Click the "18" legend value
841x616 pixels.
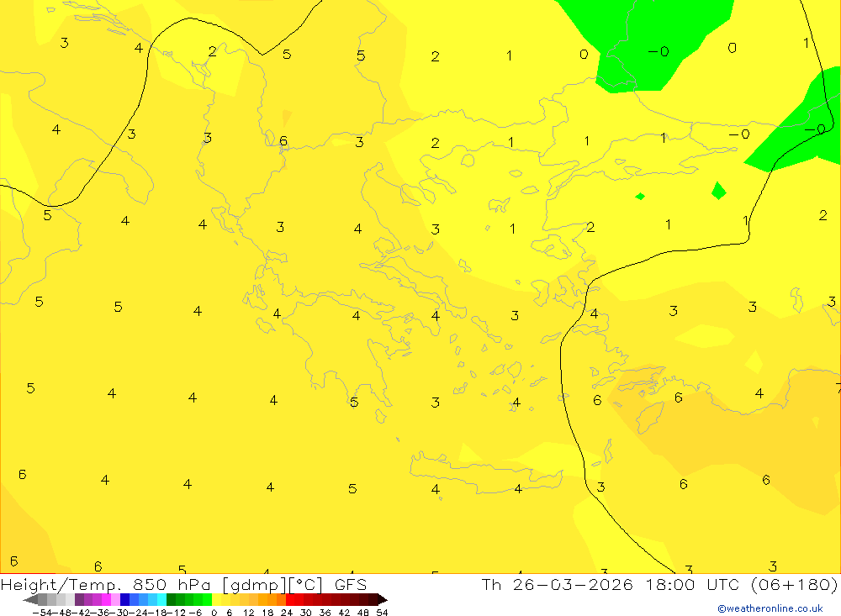tap(267, 613)
